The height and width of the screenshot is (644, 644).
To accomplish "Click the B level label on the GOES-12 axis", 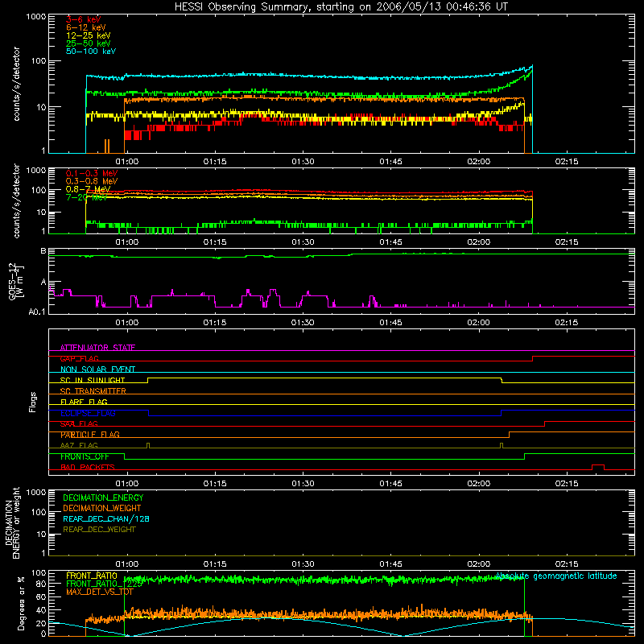I will 43,251.
